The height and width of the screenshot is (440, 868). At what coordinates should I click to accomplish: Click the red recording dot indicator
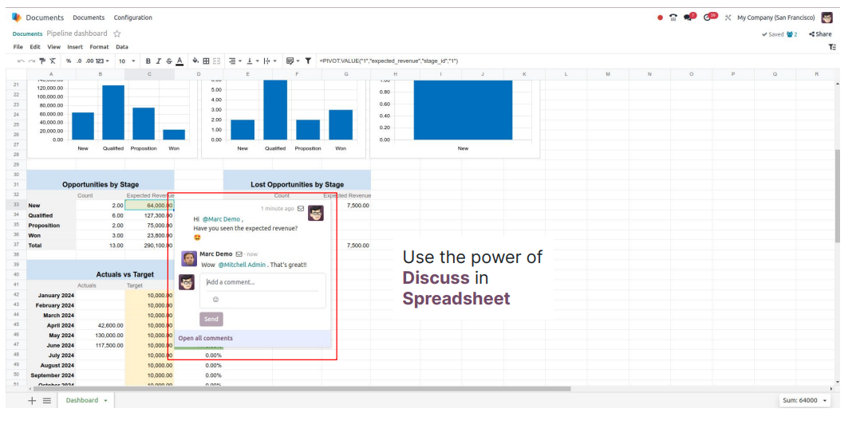point(660,18)
